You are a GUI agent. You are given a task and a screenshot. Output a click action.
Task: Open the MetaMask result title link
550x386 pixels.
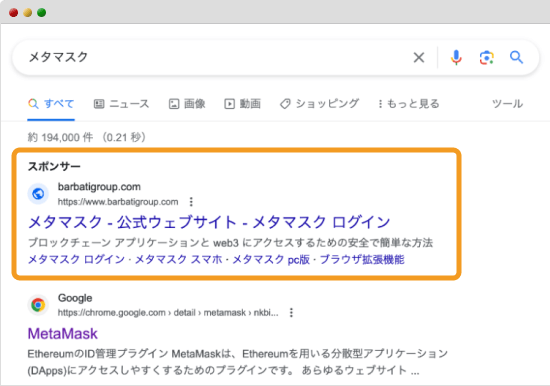[x=62, y=333]
